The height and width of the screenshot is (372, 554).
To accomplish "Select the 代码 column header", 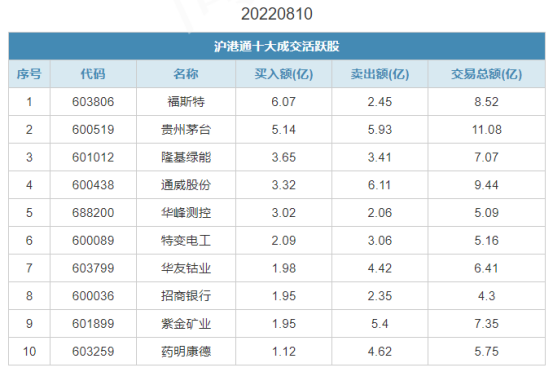I will coord(93,74).
